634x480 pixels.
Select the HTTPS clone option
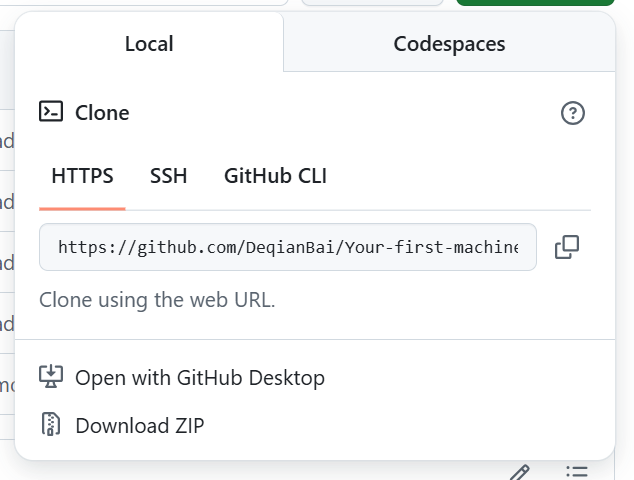[x=82, y=176]
